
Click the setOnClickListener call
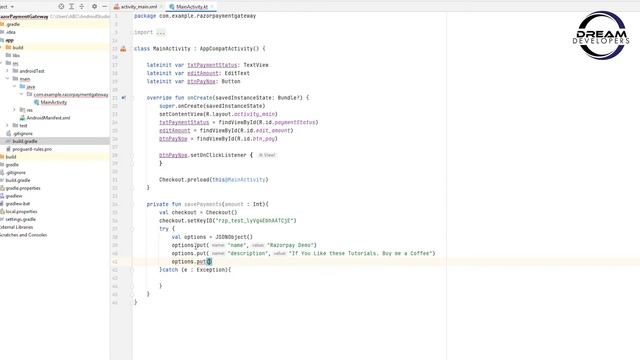tap(218, 155)
